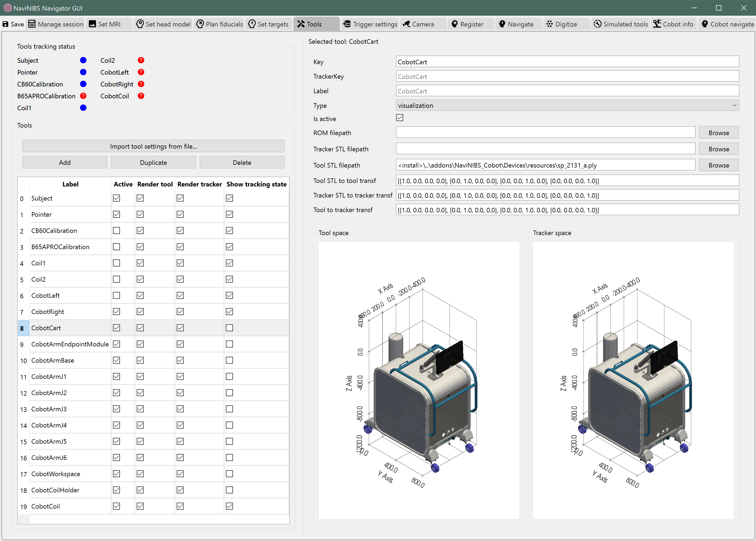Viewport: 756px width, 541px height.
Task: Click the Tools wrench-screwdriver icon
Action: pos(301,24)
